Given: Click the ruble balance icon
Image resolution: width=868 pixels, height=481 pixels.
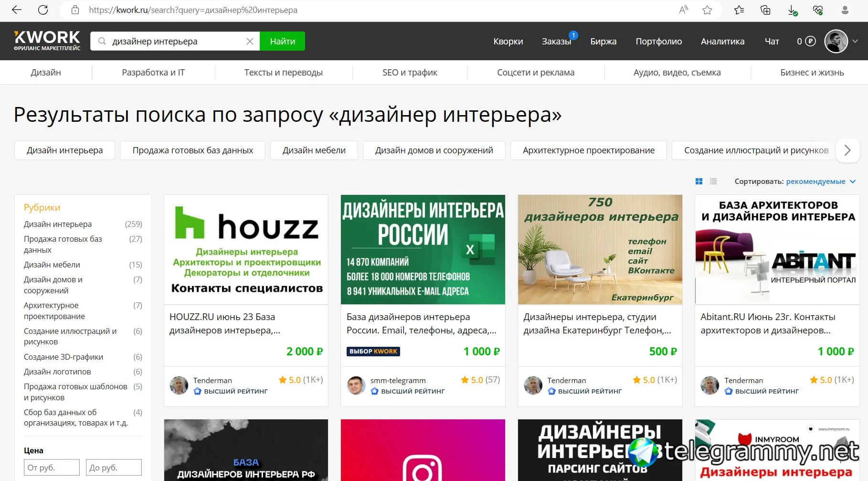Looking at the screenshot, I should [810, 42].
